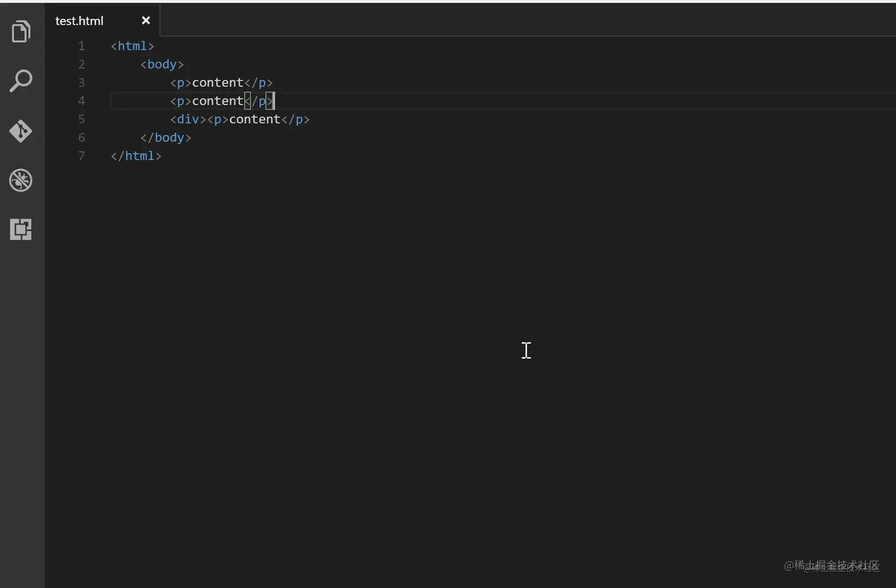Click line number 7 in gutter
The image size is (896, 588).
point(82,156)
